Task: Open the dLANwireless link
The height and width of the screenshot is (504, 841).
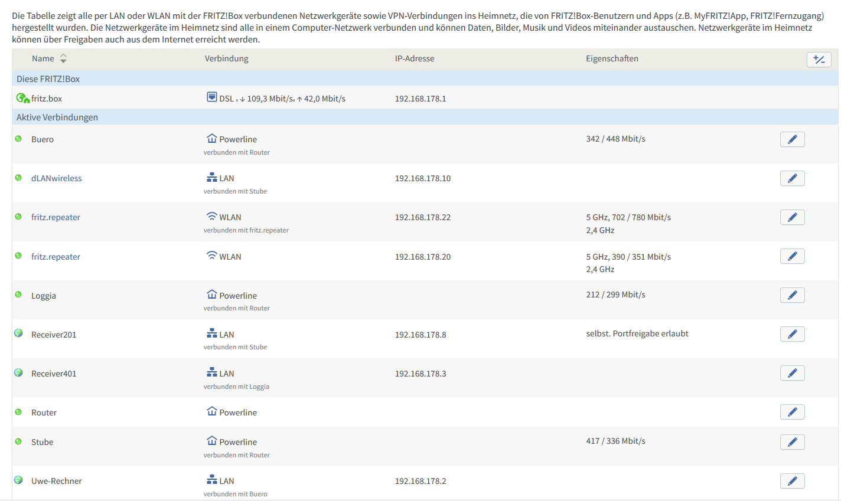Action: click(57, 178)
